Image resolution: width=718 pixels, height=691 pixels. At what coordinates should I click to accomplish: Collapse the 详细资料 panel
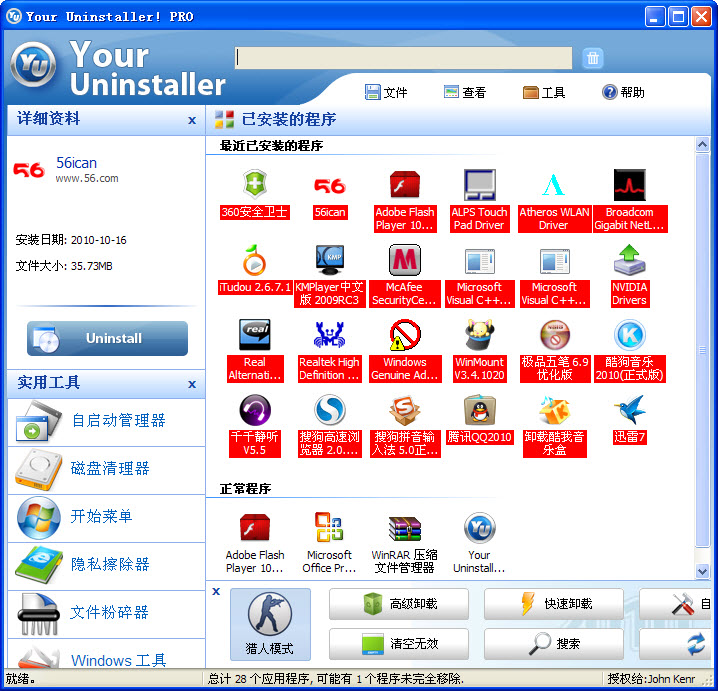click(192, 120)
